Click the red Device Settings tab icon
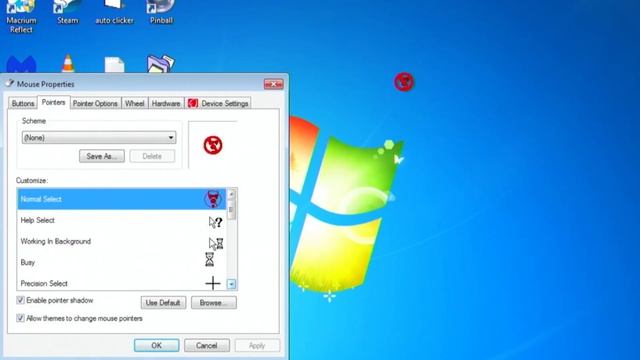 point(193,103)
